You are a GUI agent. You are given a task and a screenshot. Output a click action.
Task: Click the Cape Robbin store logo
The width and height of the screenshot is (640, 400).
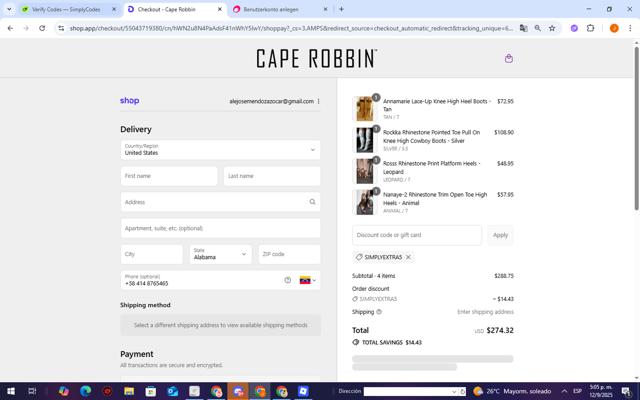(x=316, y=58)
